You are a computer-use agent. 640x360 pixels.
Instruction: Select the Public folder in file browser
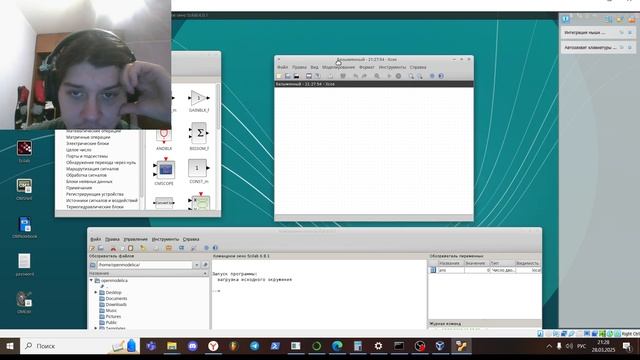pyautogui.click(x=111, y=322)
